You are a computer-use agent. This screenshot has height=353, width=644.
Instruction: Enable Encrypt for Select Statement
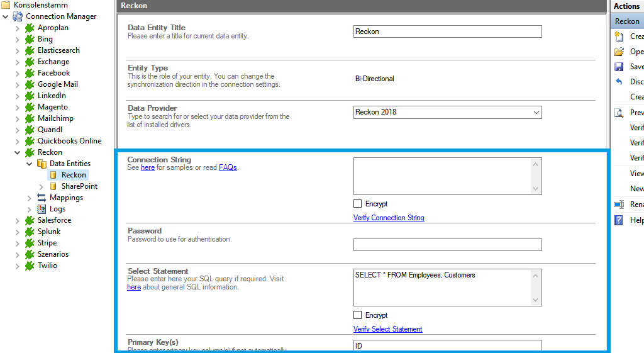(358, 315)
